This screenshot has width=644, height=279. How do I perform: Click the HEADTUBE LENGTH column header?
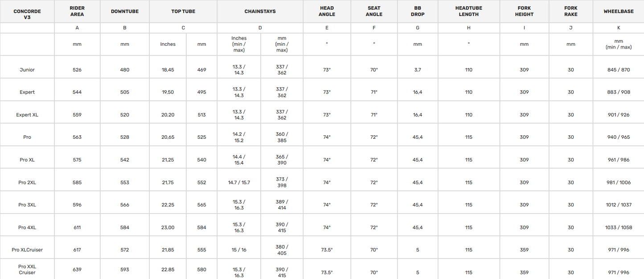tap(469, 12)
